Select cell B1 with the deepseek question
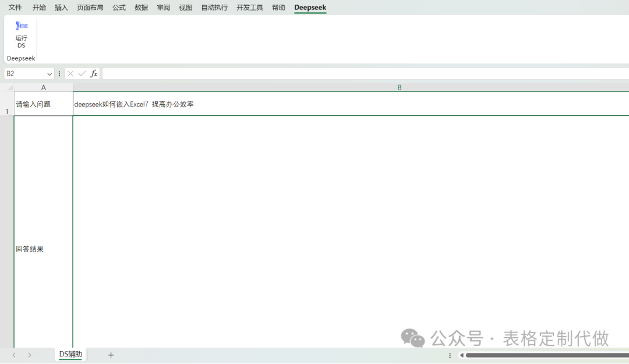 click(351, 104)
